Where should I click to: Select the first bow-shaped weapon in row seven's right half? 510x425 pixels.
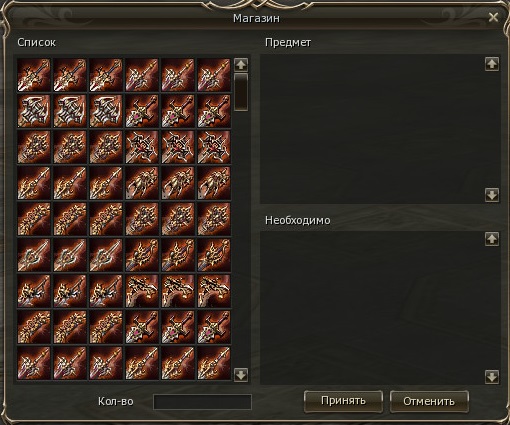click(142, 291)
